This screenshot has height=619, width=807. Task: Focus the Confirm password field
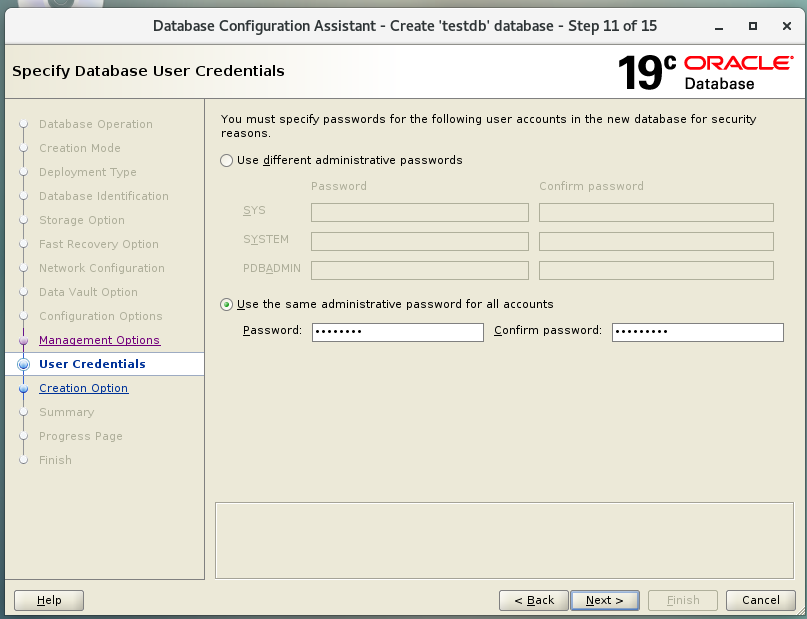click(x=697, y=332)
